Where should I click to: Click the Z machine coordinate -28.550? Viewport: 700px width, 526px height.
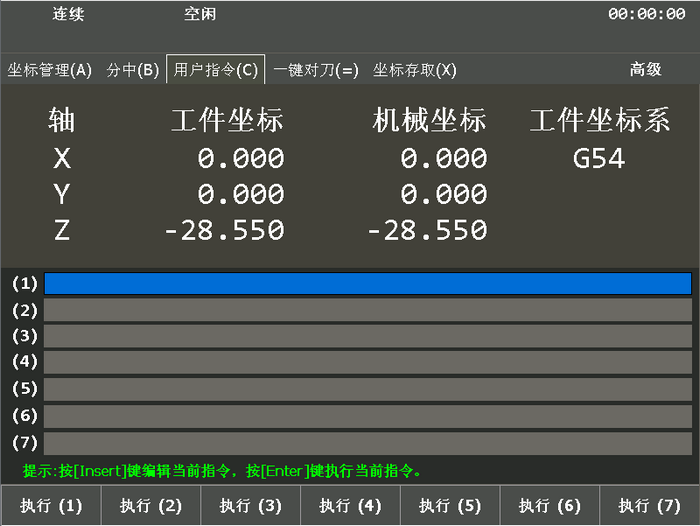427,230
